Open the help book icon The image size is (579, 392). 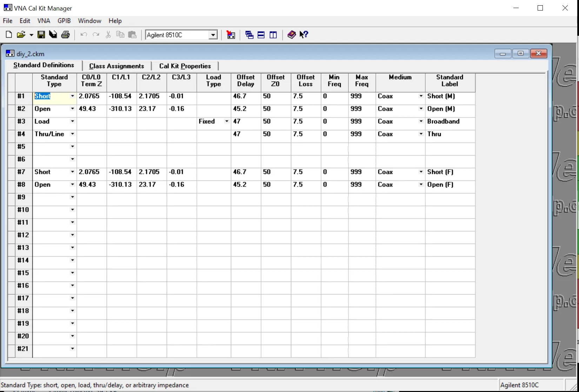pyautogui.click(x=291, y=35)
